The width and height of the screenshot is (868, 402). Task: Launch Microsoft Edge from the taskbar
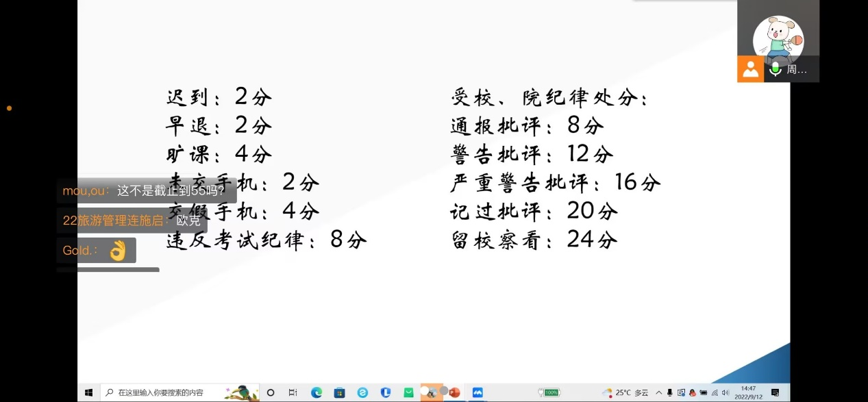click(317, 392)
